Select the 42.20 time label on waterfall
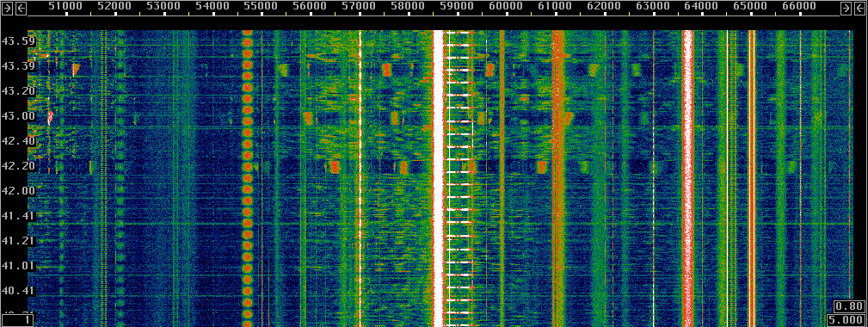 [18, 165]
